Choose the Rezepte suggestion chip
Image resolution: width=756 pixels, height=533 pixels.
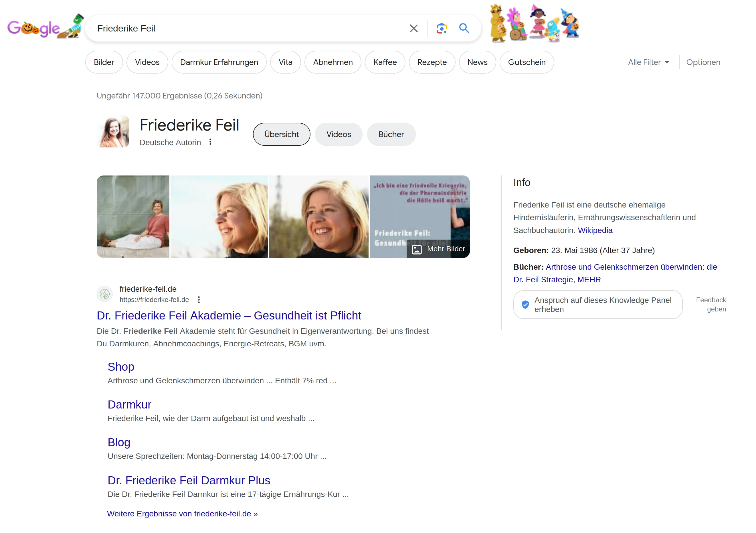coord(432,62)
